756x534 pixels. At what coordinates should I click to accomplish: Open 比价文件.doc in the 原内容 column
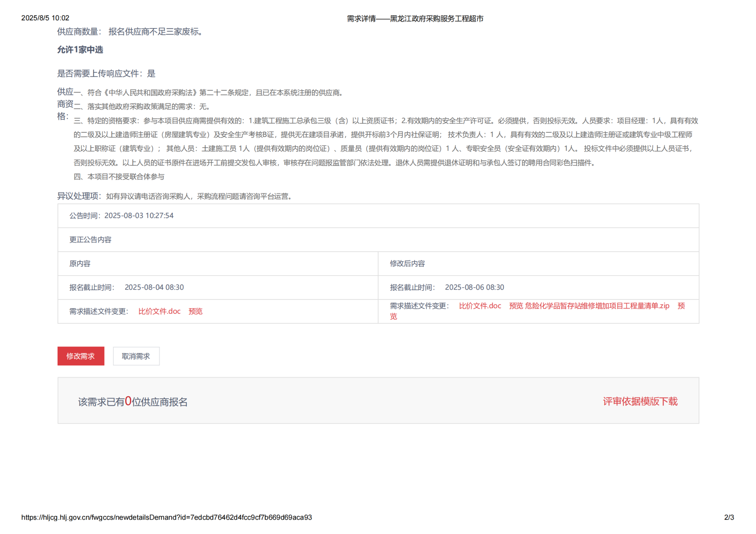tap(159, 311)
